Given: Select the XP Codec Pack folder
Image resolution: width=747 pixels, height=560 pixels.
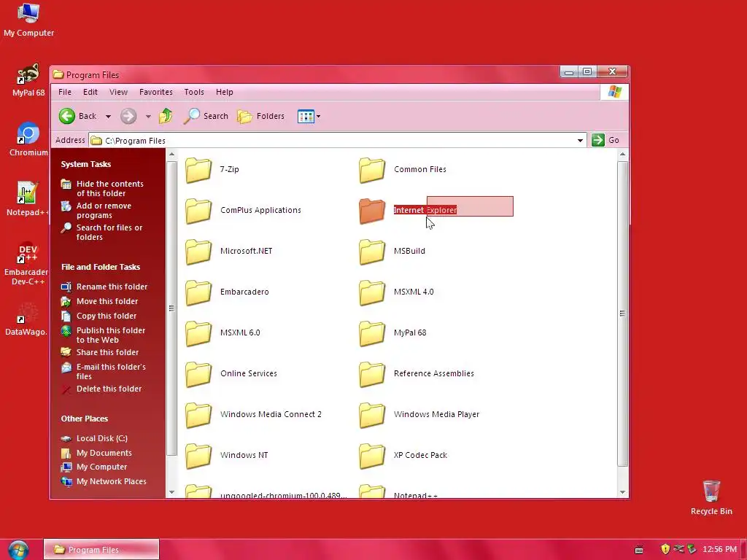Looking at the screenshot, I should tap(371, 456).
